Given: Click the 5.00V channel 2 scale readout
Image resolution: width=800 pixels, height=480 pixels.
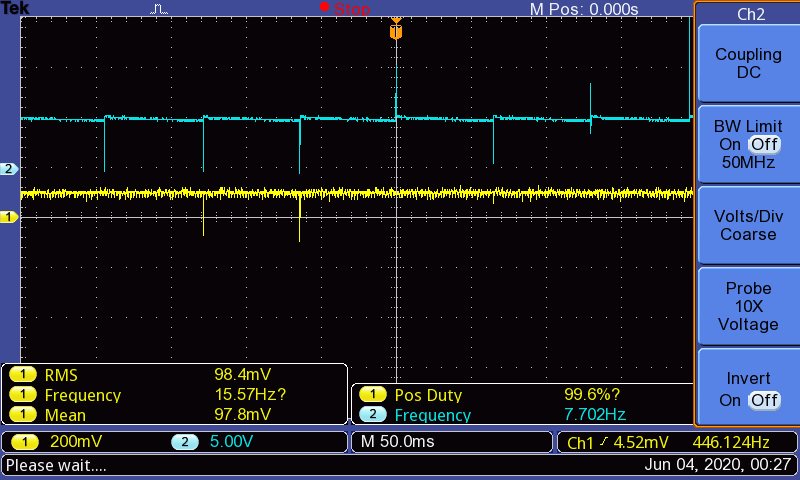Looking at the screenshot, I should (231, 441).
